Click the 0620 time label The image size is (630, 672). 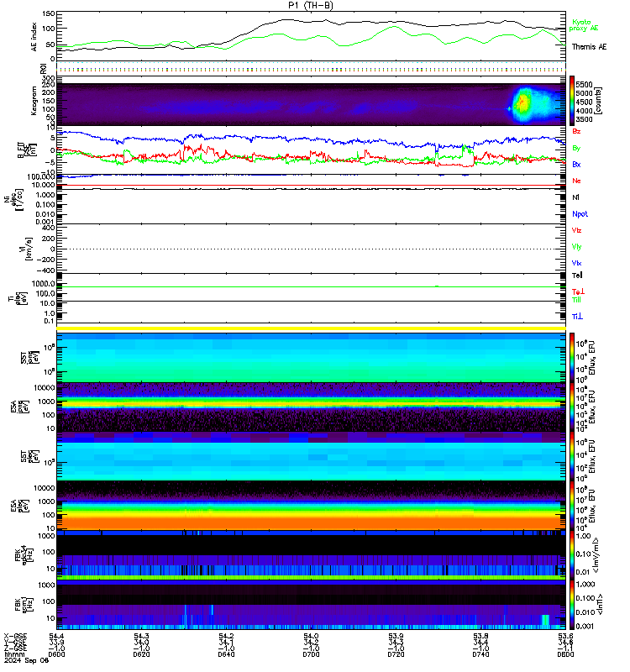(141, 654)
